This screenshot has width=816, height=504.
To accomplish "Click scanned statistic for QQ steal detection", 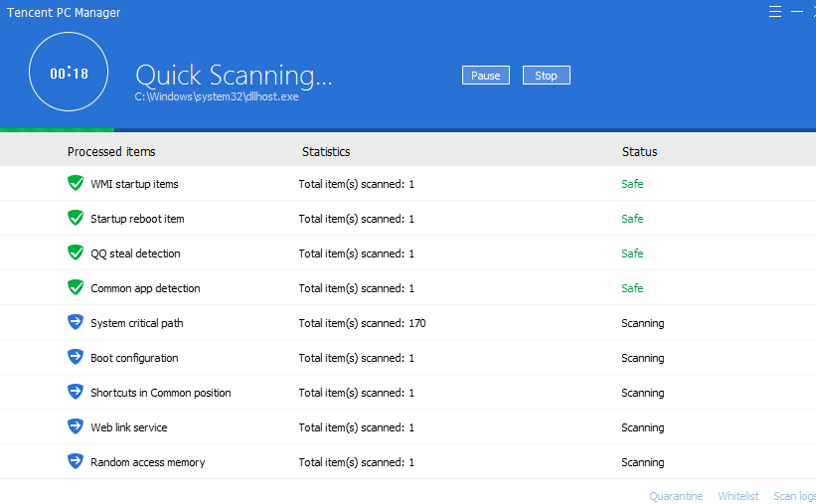I will tap(357, 253).
